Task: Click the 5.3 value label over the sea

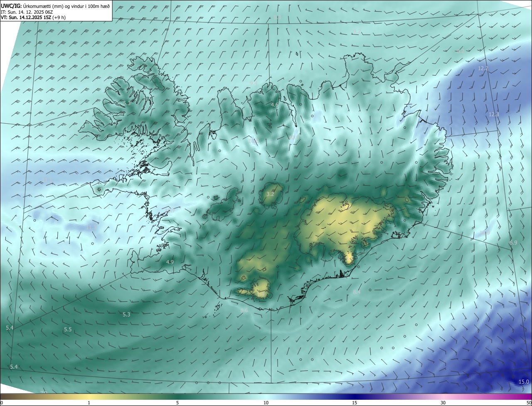Action: tap(126, 314)
